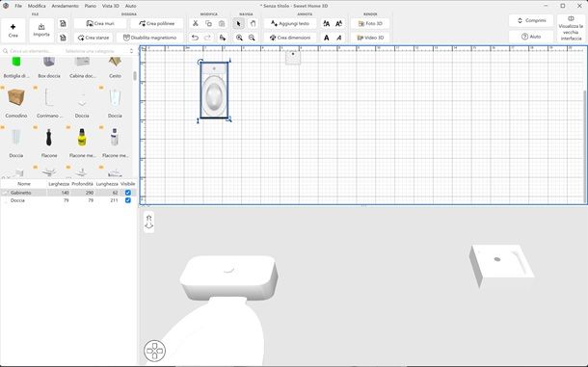588x367 pixels.
Task: Sort the list by the Larghezza column
Action: point(59,184)
